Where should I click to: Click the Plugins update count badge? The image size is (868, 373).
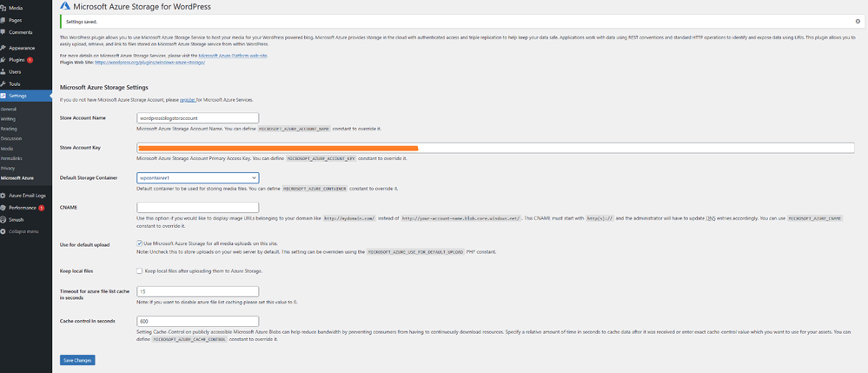click(30, 60)
